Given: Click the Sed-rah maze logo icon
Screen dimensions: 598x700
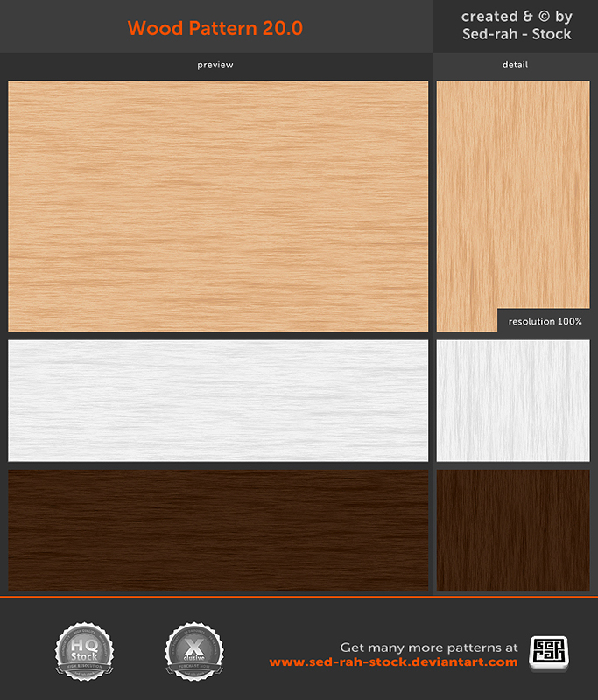Looking at the screenshot, I should [549, 654].
